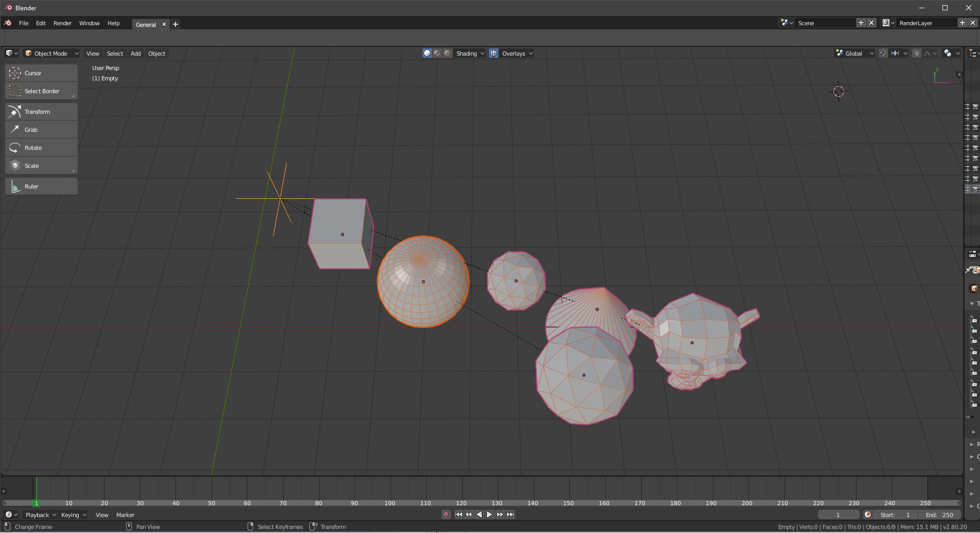Select the Scale tool
980x533 pixels.
pyautogui.click(x=41, y=166)
